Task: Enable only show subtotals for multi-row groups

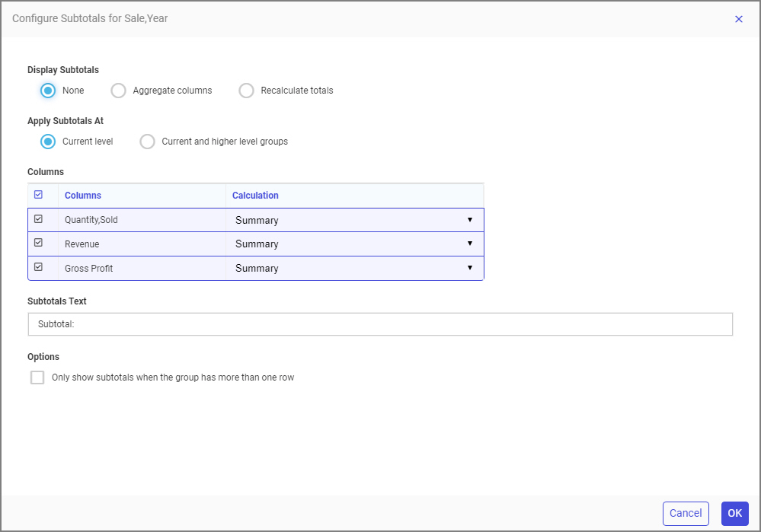Action: [37, 377]
